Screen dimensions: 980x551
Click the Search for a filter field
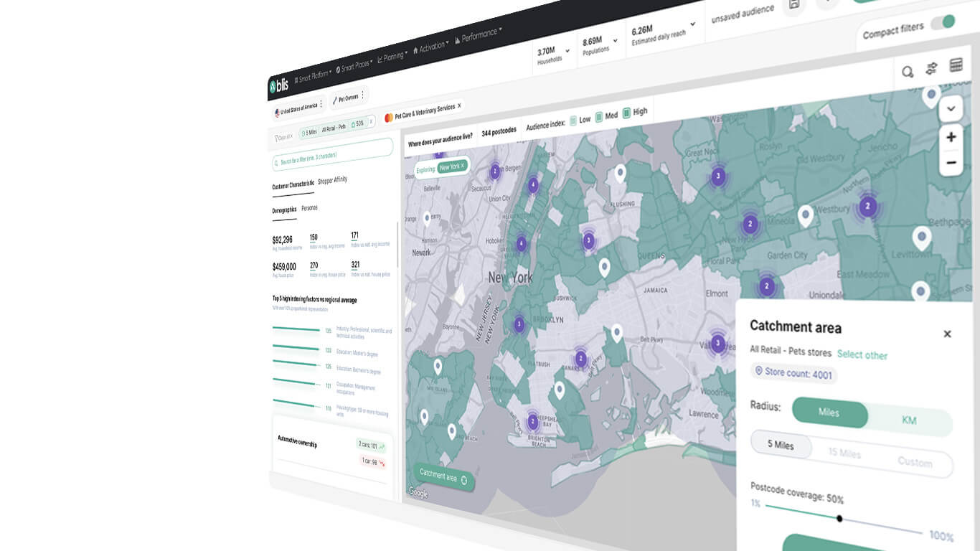(x=332, y=156)
